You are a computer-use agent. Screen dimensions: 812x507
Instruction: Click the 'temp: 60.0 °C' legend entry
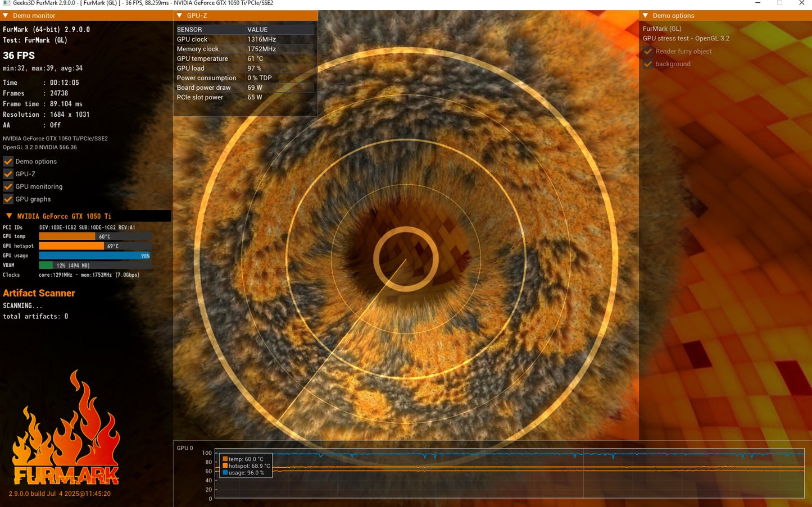(243, 459)
